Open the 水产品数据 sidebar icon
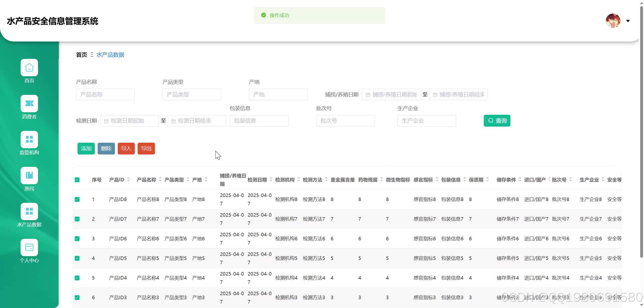 click(x=29, y=211)
